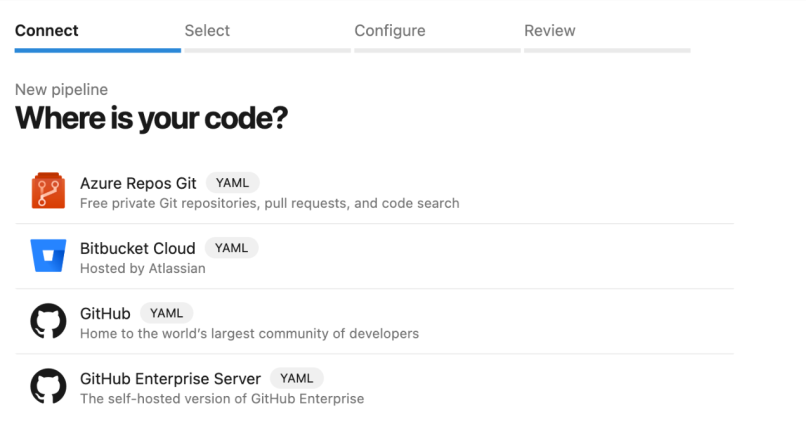Click the YAML badge beside Bitbucket Cloud
This screenshot has width=806, height=443.
tap(231, 248)
